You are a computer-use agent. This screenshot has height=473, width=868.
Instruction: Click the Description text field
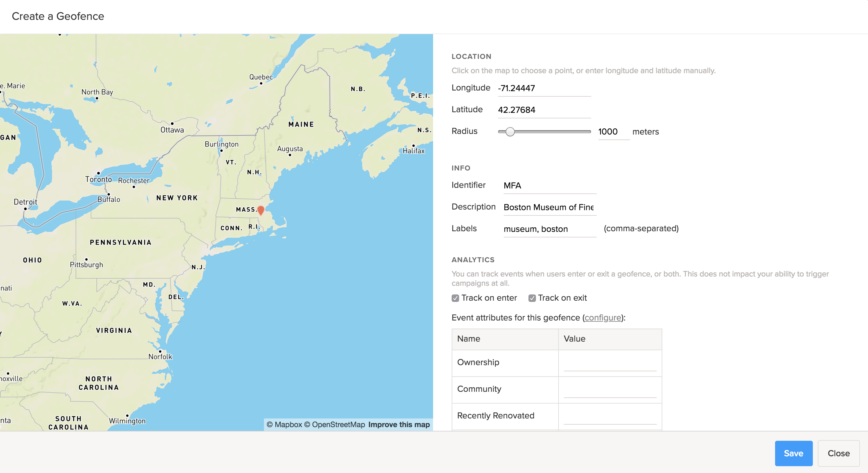click(549, 207)
